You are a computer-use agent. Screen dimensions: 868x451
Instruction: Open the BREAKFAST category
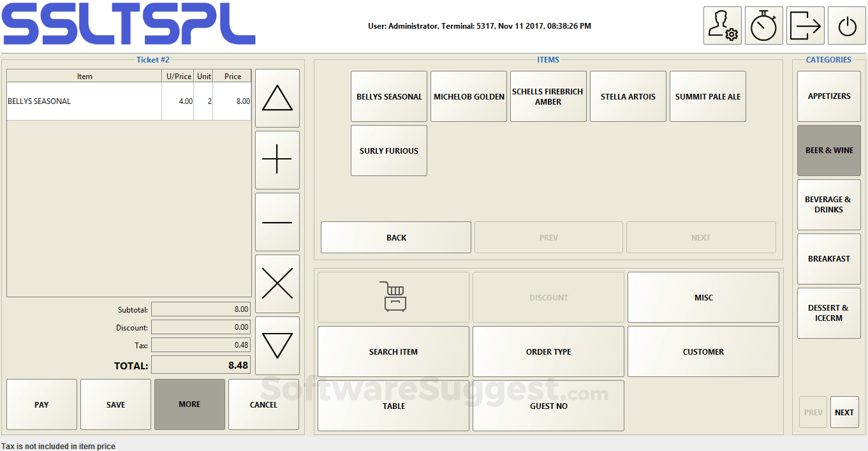(828, 258)
